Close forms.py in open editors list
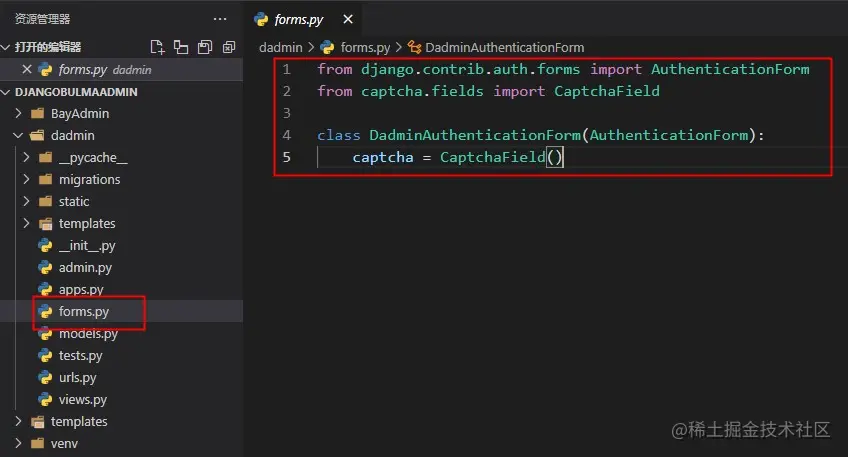 click(26, 69)
